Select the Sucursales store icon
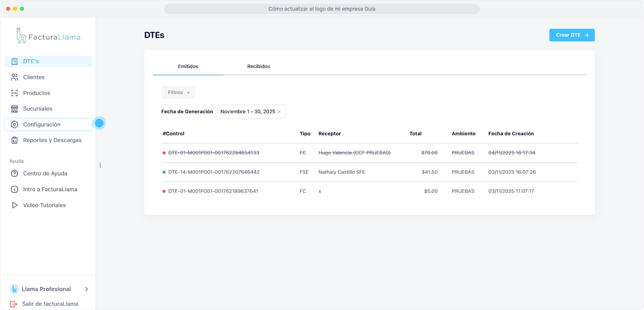Image resolution: width=644 pixels, height=310 pixels. [14, 109]
